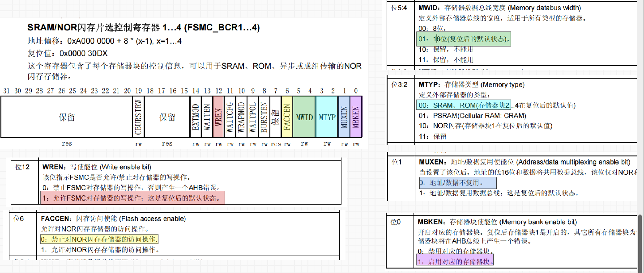Click the MWID 存储器数据总线宽度 heading
The height and width of the screenshot is (273, 644).
pyautogui.click(x=499, y=8)
